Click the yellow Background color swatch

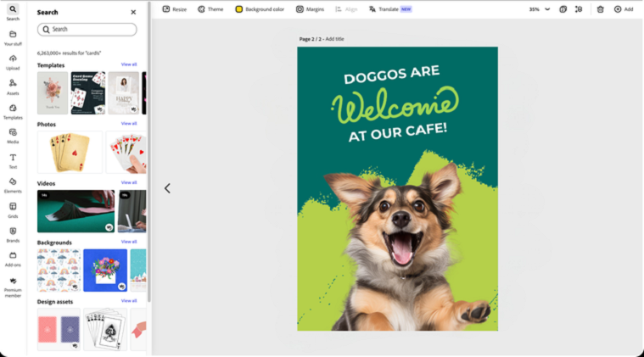click(x=239, y=9)
